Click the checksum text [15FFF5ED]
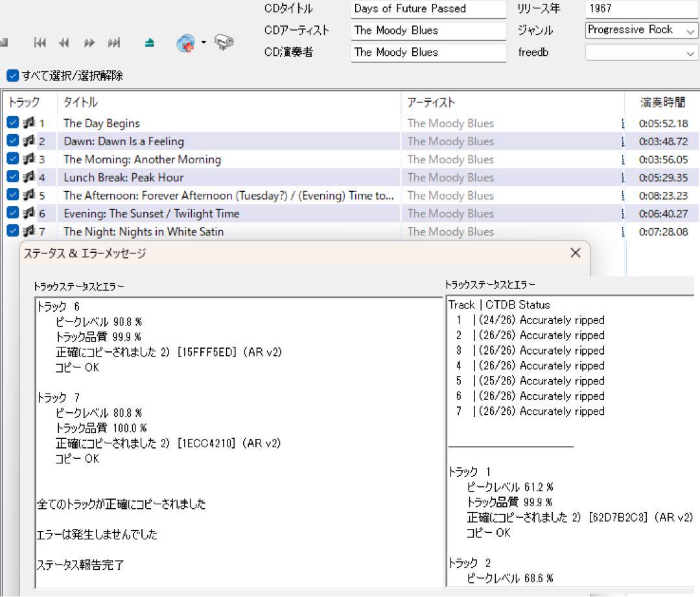 click(x=207, y=353)
